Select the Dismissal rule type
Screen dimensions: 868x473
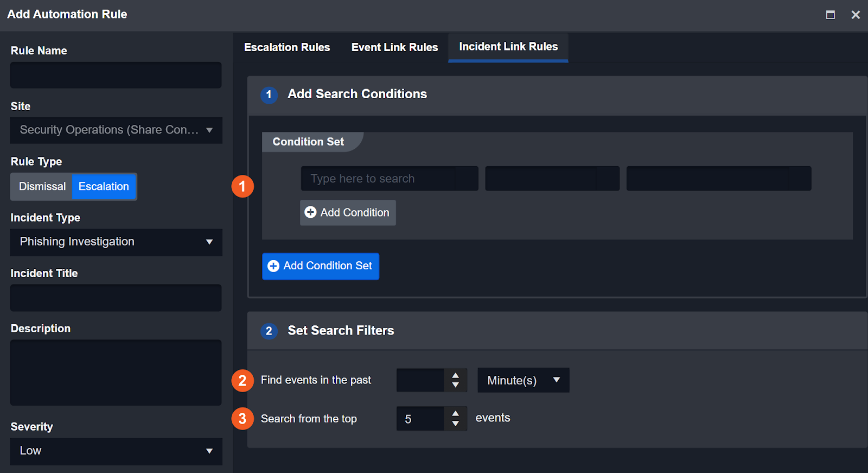click(42, 187)
